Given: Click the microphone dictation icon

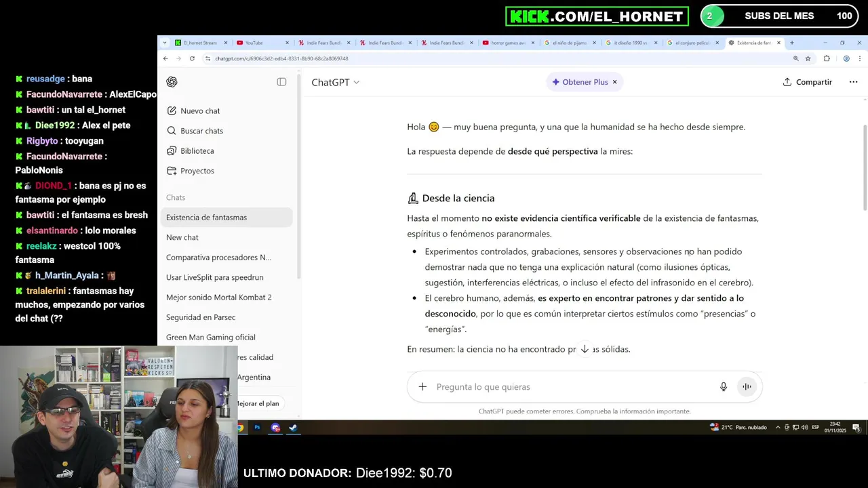Looking at the screenshot, I should coord(724,386).
